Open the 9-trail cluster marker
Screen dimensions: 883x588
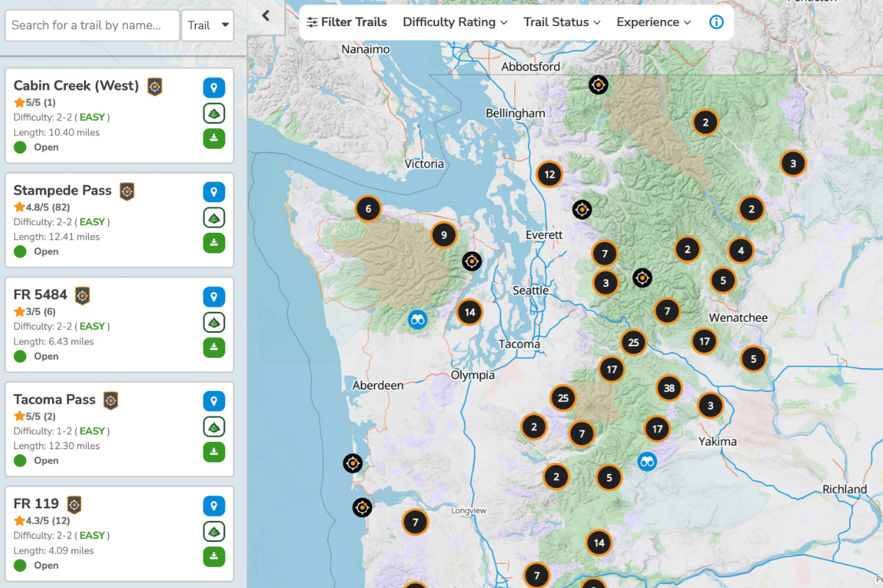point(444,235)
